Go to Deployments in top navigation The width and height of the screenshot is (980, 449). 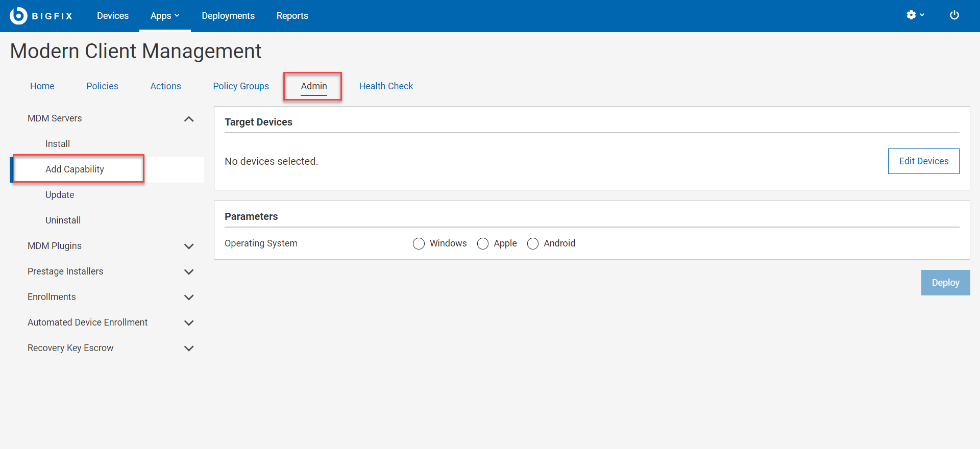tap(228, 16)
